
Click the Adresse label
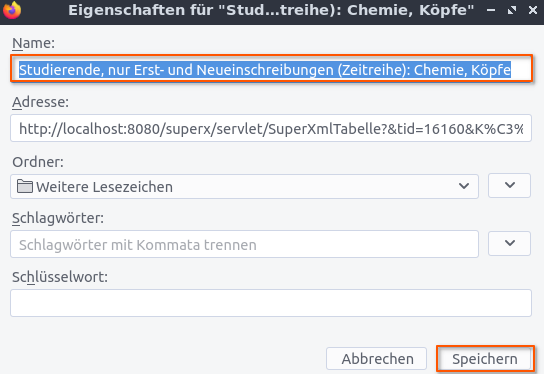(x=41, y=102)
